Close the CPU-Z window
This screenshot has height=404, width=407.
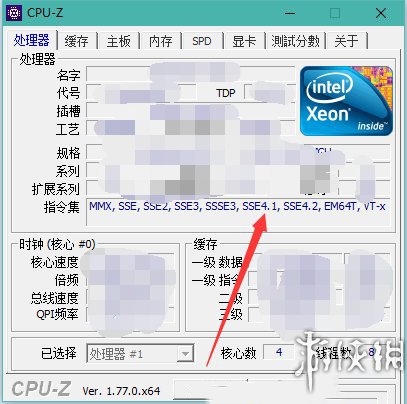[x=381, y=14]
